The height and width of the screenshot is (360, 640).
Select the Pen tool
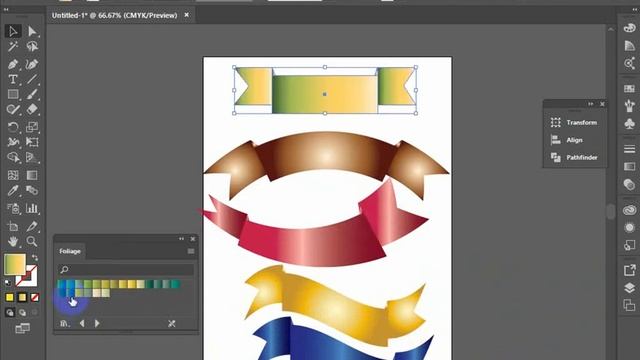tap(13, 64)
